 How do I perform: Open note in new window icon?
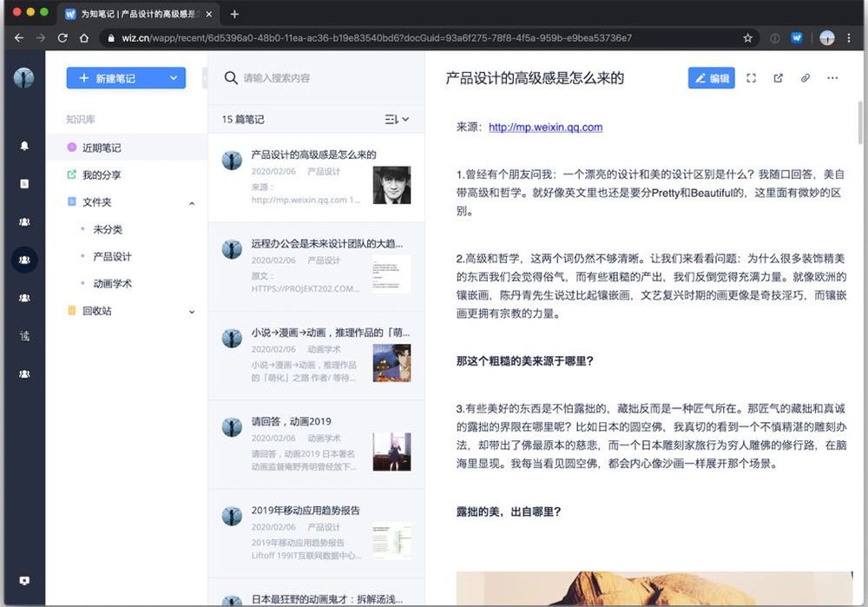tap(778, 78)
